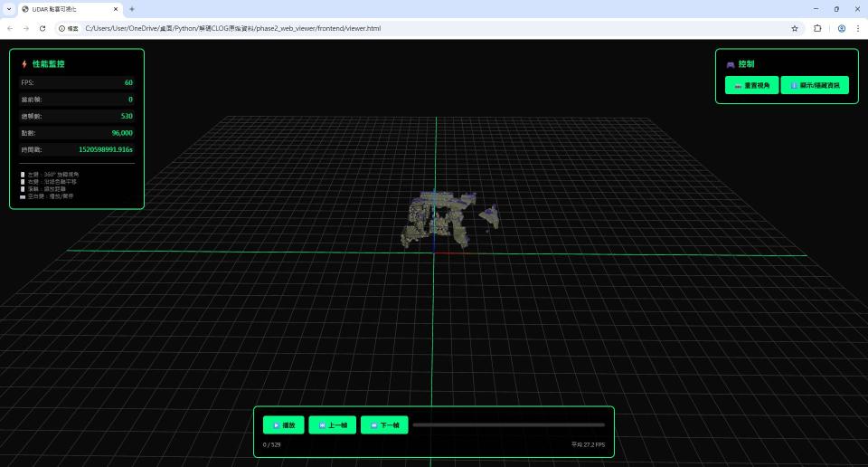
Task: Close the LiDAR 點雲可視化 tab
Action: [x=116, y=9]
